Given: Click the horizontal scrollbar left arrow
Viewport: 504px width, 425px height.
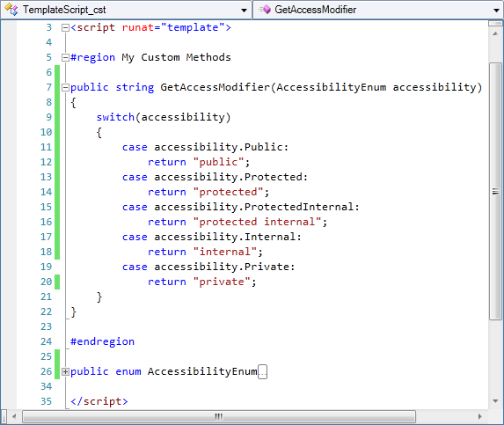Looking at the screenshot, I should click(14, 416).
